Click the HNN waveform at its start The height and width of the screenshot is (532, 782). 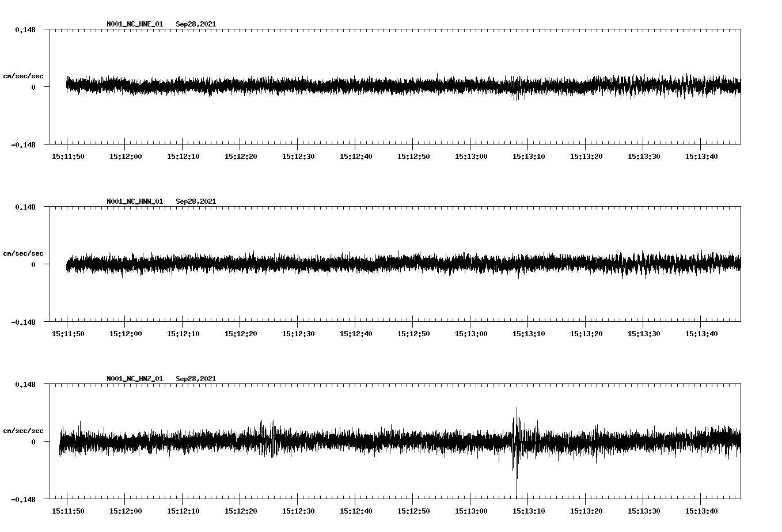67,264
